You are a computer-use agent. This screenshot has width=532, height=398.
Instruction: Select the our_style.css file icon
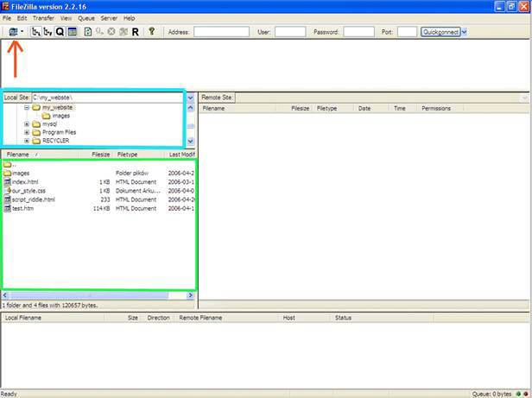(7, 191)
